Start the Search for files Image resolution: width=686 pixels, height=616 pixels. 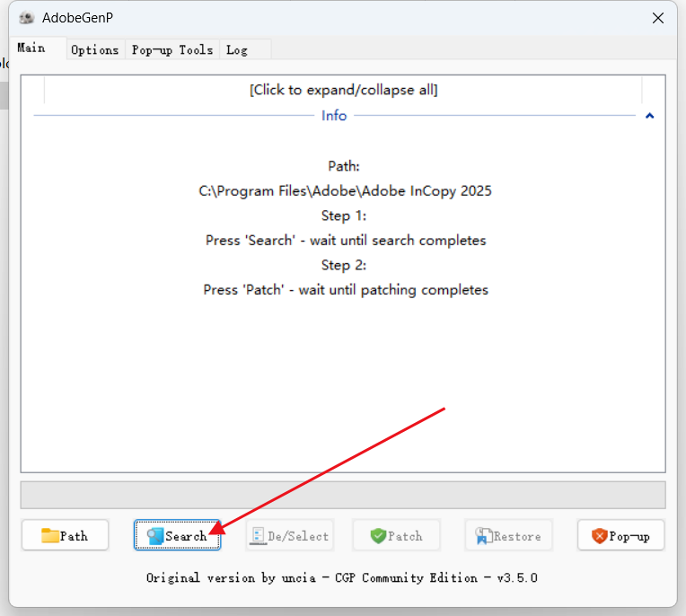pos(177,535)
